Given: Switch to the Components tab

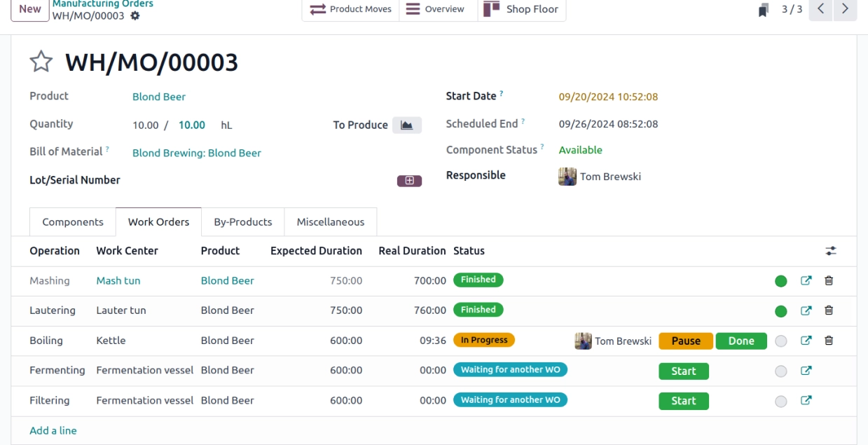Looking at the screenshot, I should tap(73, 222).
